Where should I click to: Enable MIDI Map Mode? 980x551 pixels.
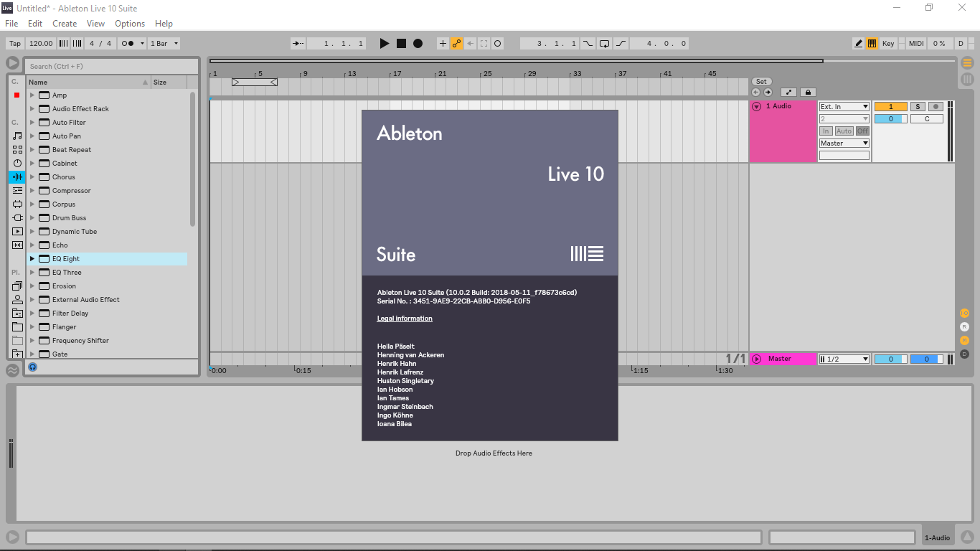click(x=916, y=44)
